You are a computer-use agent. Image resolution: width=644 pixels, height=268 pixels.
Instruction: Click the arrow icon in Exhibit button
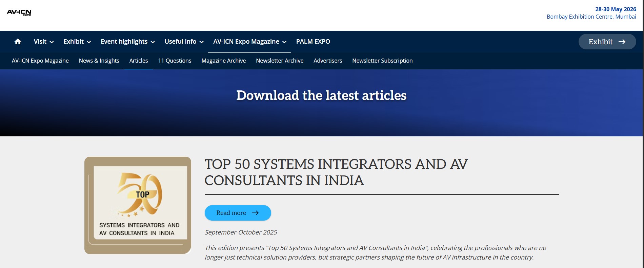tap(622, 42)
